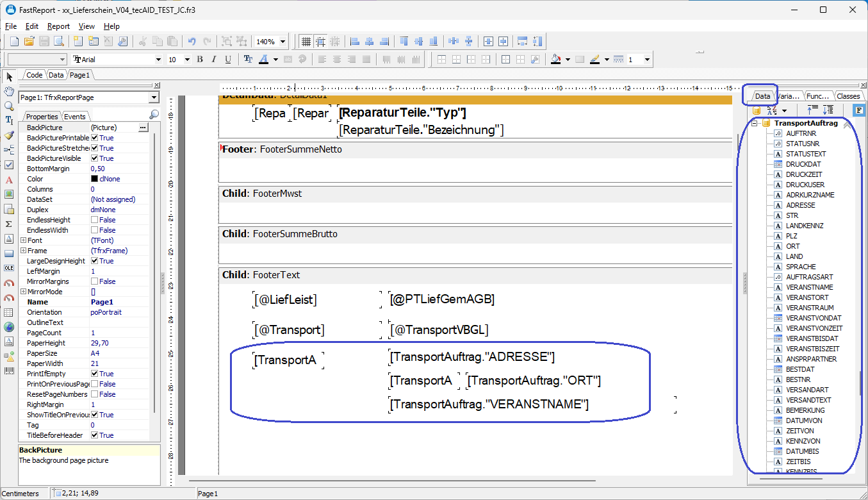Screen dimensions: 868x500
Task: Click the property search magnifier icon
Action: point(154,115)
